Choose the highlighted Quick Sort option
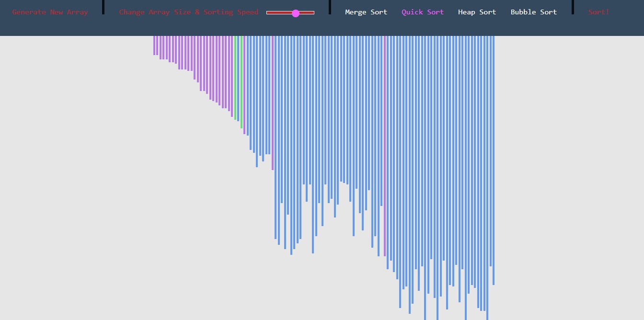The height and width of the screenshot is (320, 644). (423, 12)
